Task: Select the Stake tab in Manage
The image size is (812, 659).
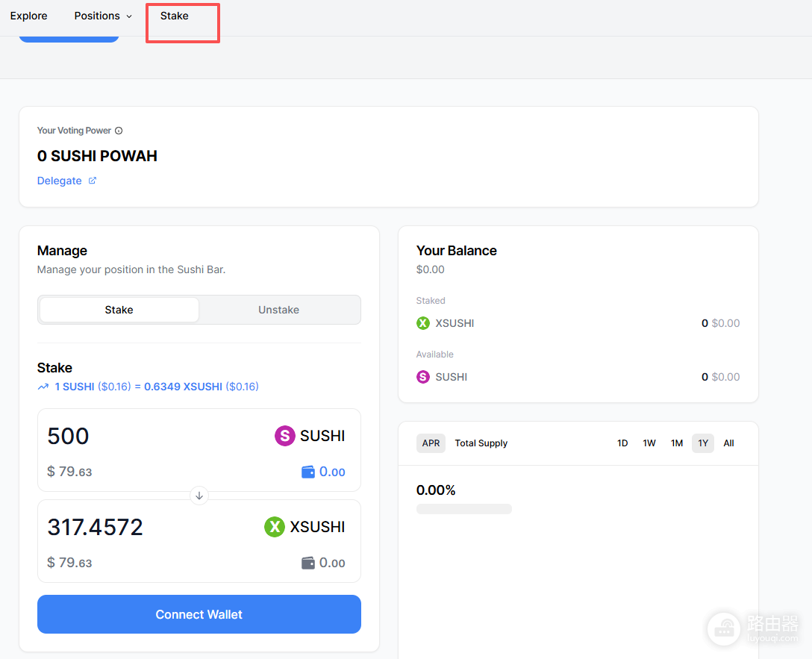Action: pos(119,310)
